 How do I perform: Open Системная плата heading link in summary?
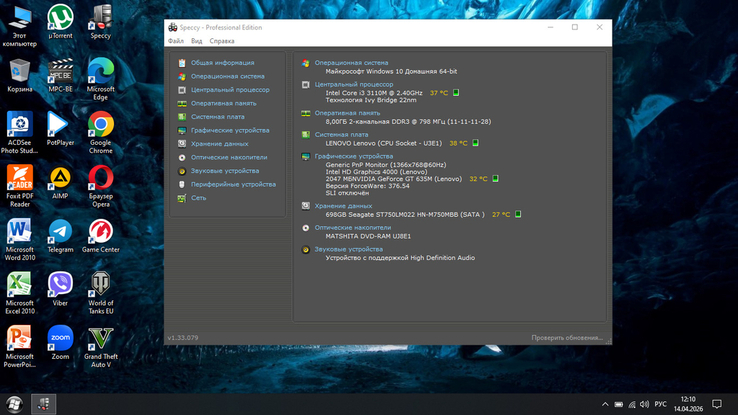(x=341, y=135)
